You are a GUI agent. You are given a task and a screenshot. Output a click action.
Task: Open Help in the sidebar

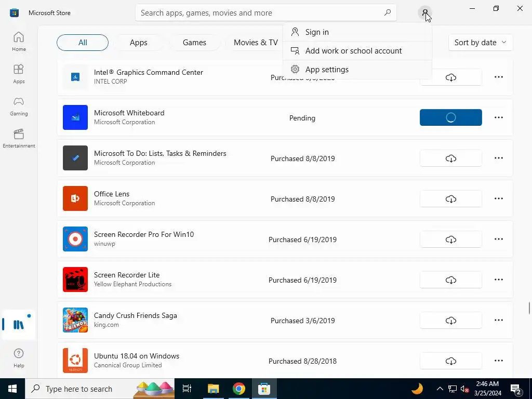tap(19, 358)
